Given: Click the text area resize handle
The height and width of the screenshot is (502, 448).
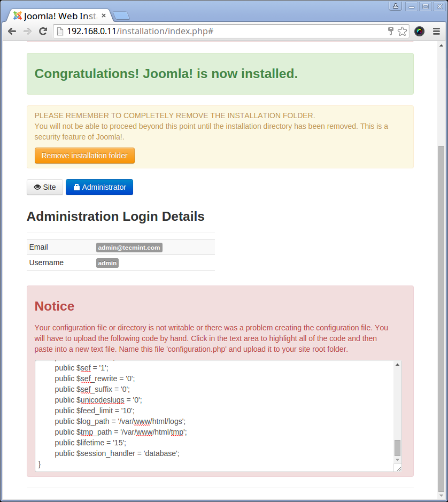Looking at the screenshot, I should point(398,468).
